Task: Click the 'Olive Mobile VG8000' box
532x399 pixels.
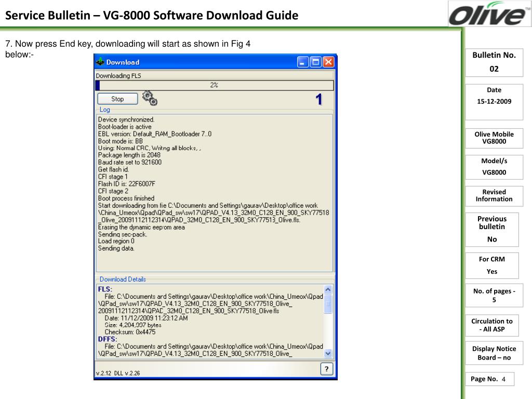Action: tap(494, 138)
